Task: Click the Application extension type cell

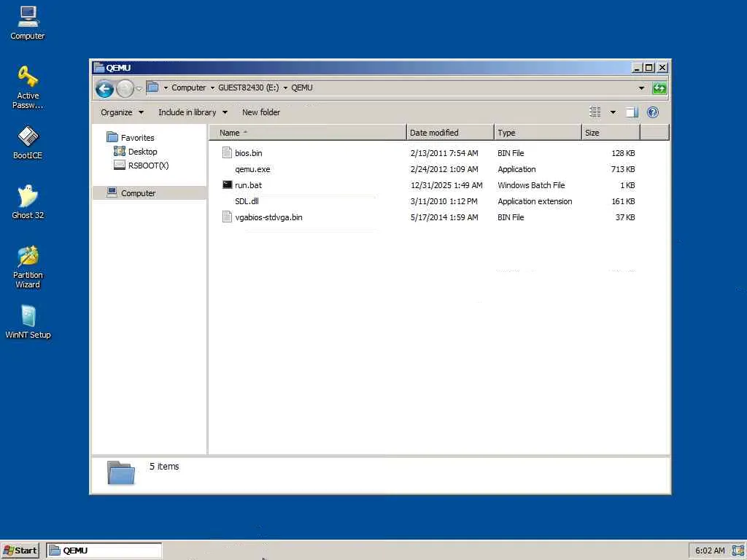Action: point(535,201)
